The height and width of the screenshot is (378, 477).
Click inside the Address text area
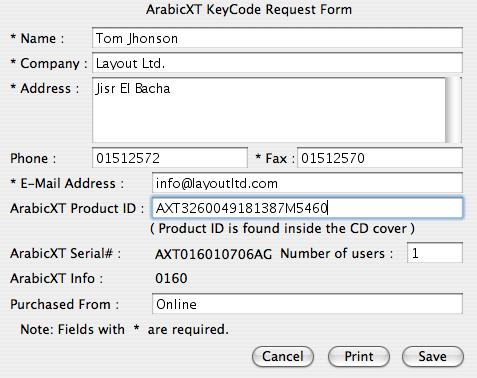pos(269,110)
